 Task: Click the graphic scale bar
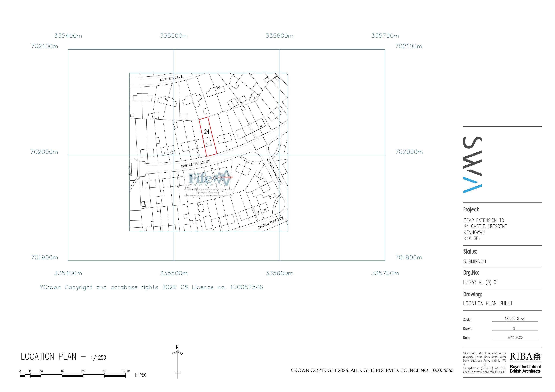[73, 375]
